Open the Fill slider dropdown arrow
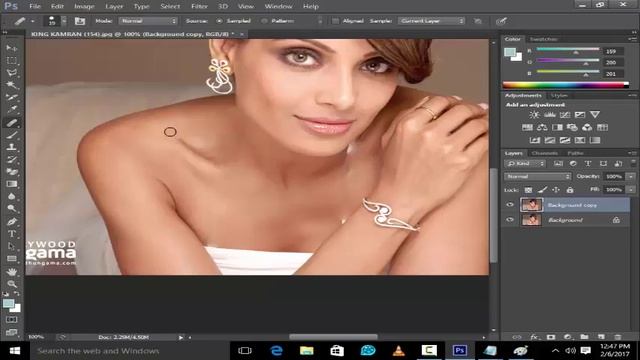 [x=631, y=190]
